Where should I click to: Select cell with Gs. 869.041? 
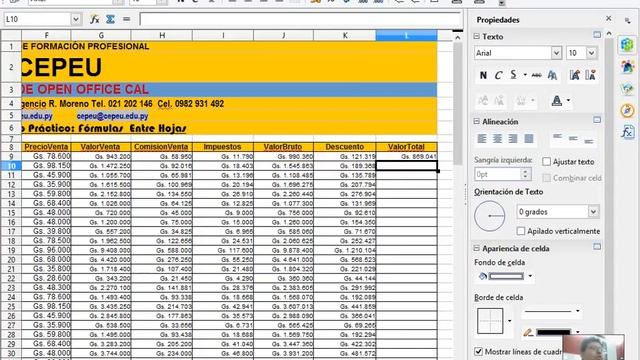click(x=406, y=156)
